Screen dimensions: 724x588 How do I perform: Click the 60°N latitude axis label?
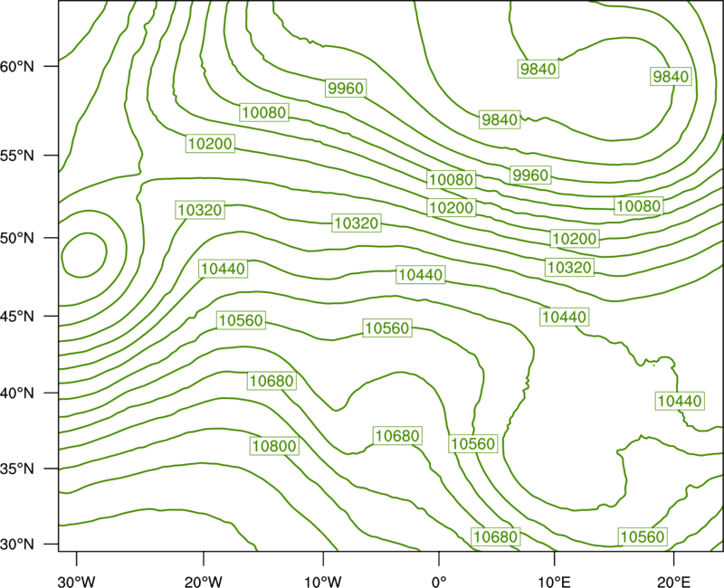click(x=17, y=66)
